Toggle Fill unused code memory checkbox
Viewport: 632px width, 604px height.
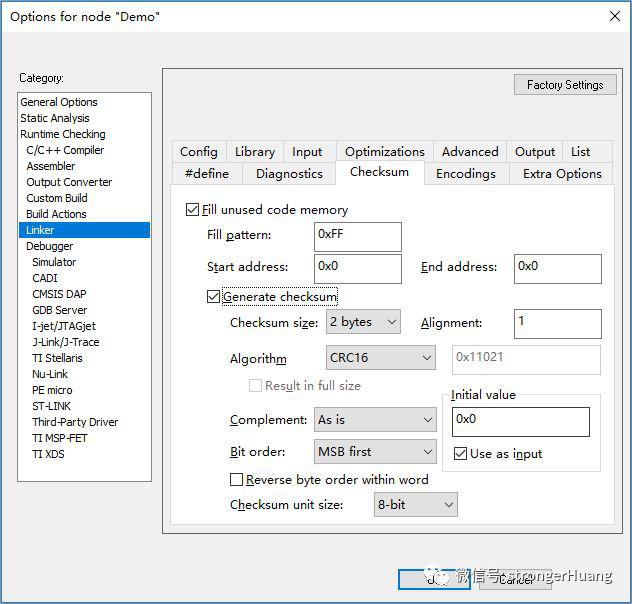coord(192,210)
